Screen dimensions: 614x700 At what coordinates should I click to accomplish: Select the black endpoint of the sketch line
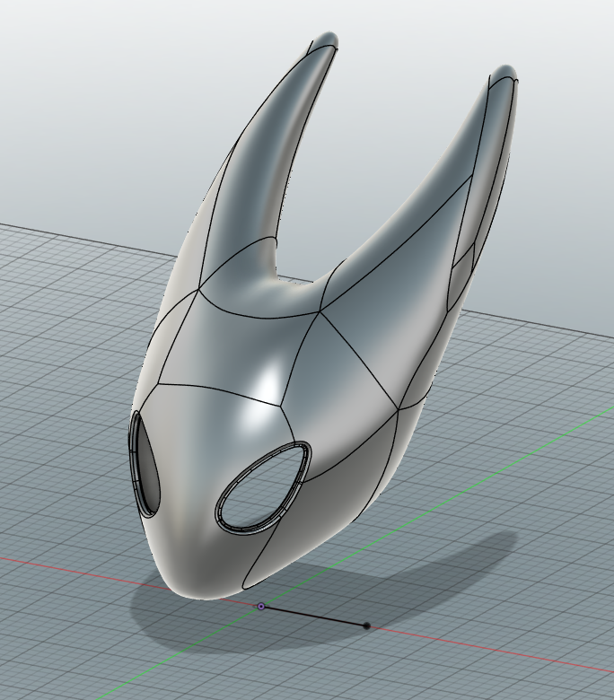tap(366, 626)
